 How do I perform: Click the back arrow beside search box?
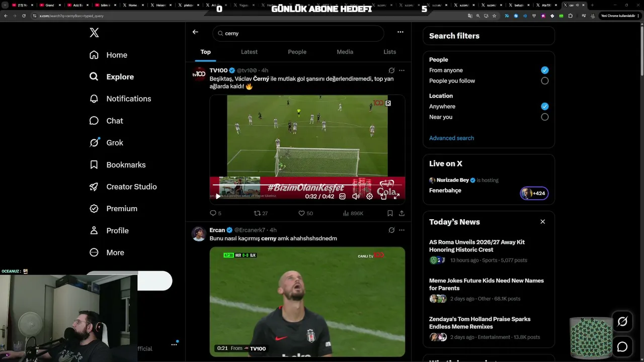195,32
